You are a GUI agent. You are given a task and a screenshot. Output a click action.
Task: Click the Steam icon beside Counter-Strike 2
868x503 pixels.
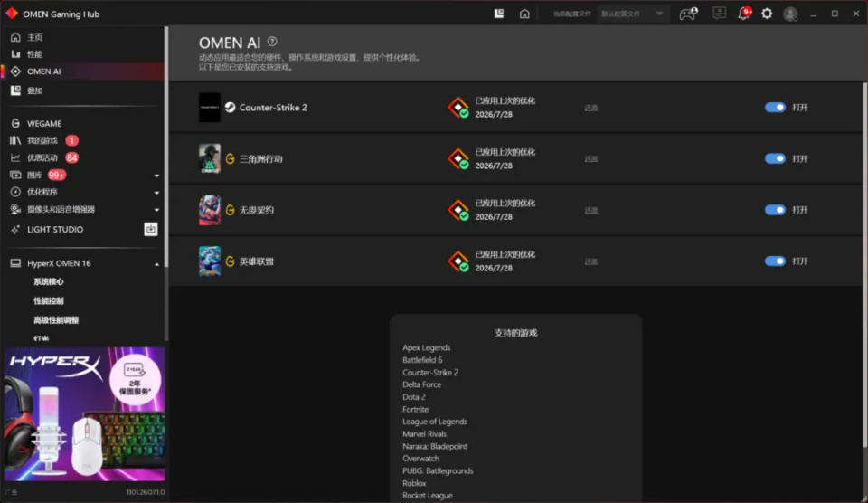pos(230,108)
